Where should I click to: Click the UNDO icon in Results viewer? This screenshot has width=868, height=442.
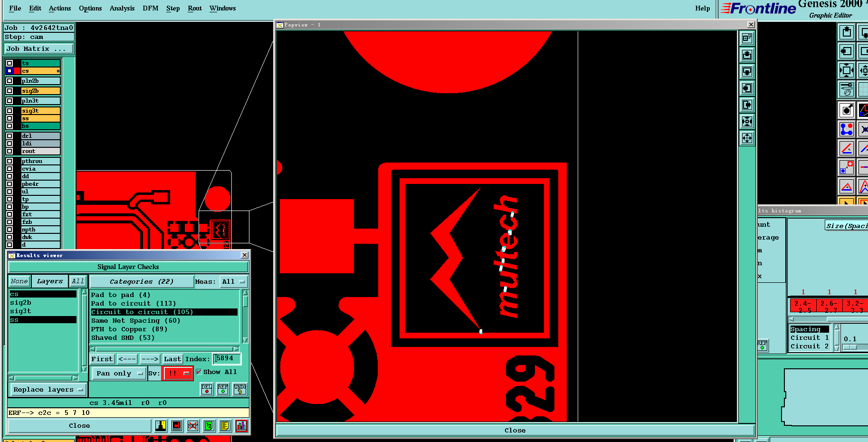[240, 389]
